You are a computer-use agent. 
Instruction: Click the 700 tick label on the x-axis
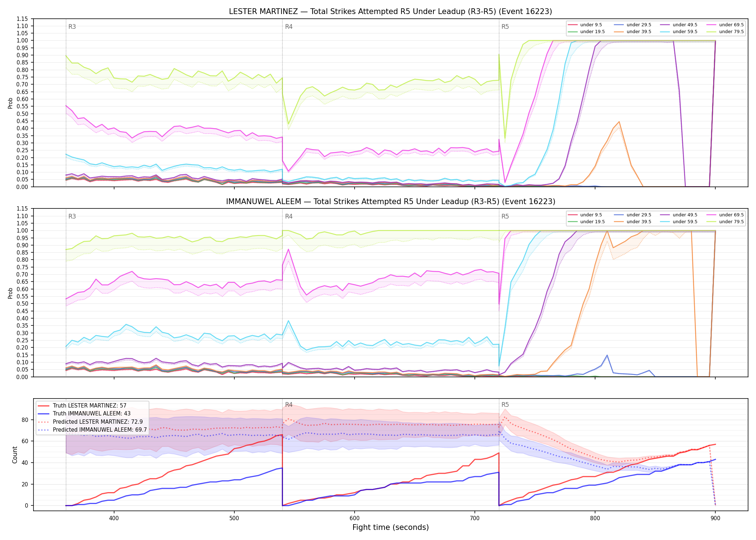point(475,518)
